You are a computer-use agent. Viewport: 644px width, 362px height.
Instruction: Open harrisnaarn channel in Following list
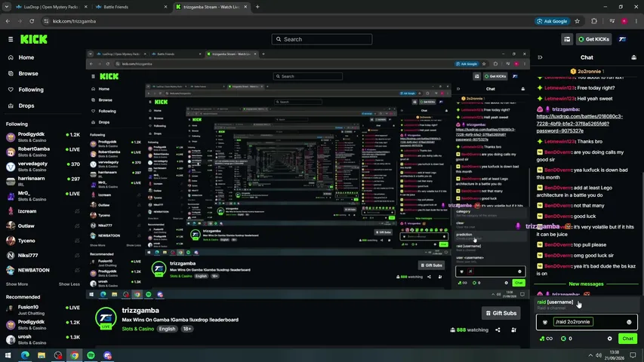[43, 182]
